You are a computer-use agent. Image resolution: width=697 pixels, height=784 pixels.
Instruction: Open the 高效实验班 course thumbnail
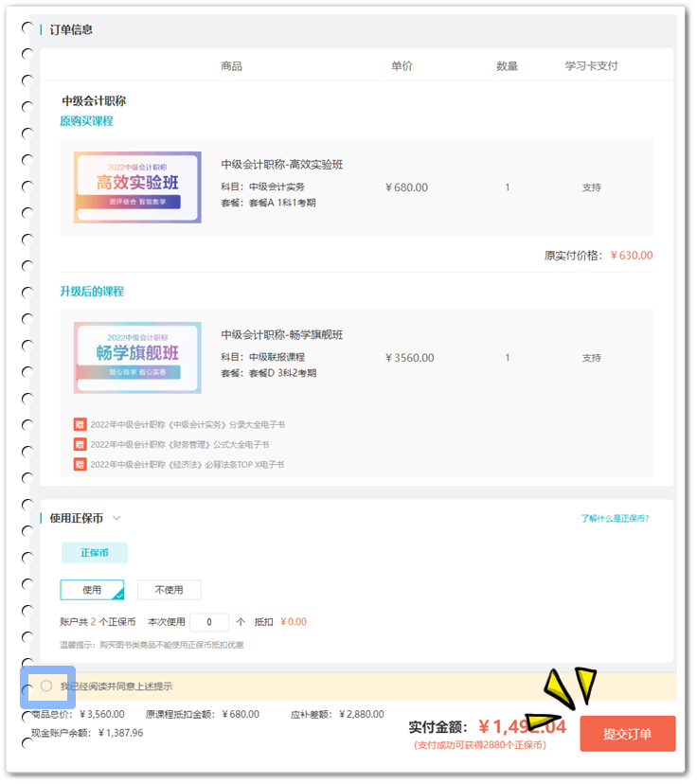(x=137, y=187)
